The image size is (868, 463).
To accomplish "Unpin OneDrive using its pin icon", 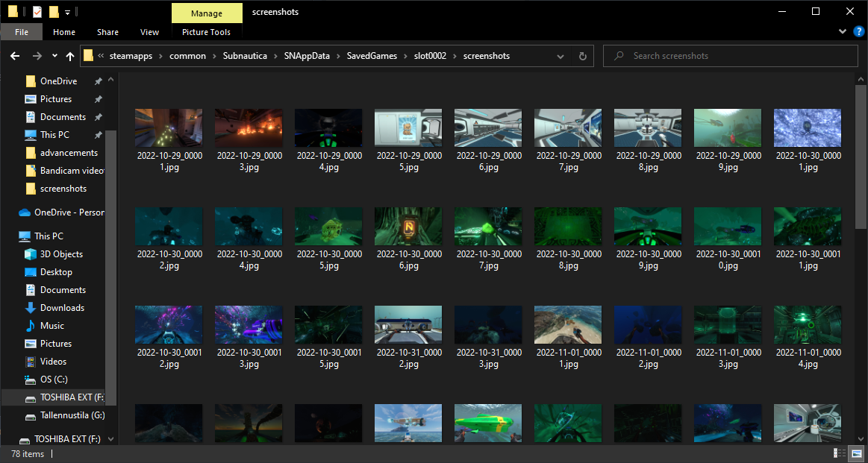I will pos(98,81).
